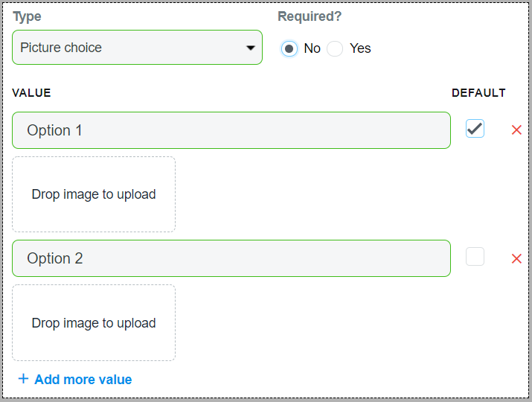This screenshot has height=402, width=532.
Task: Click the DEFAULT column header
Action: 478,93
